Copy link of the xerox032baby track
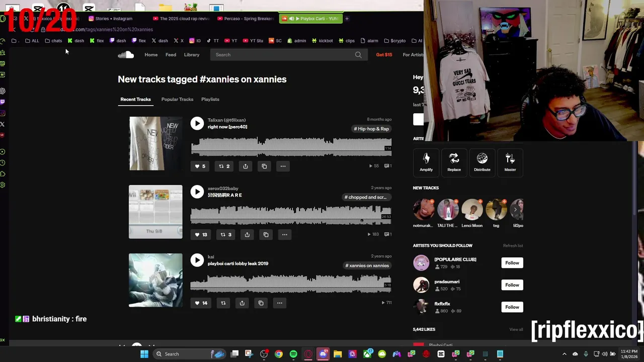 (266, 234)
